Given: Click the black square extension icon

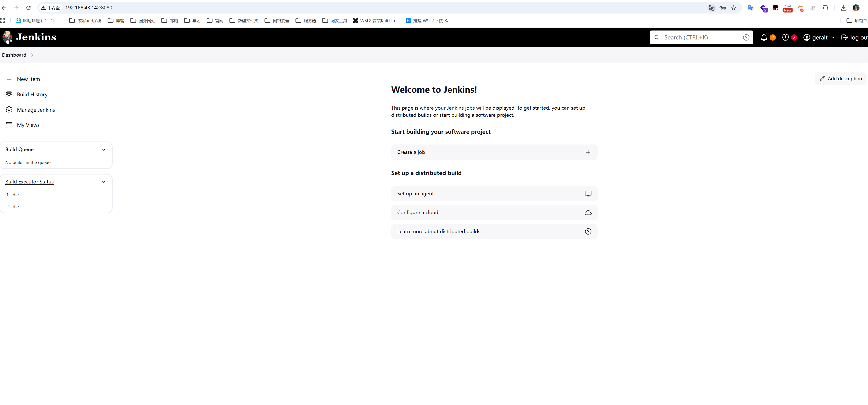Looking at the screenshot, I should tap(775, 8).
